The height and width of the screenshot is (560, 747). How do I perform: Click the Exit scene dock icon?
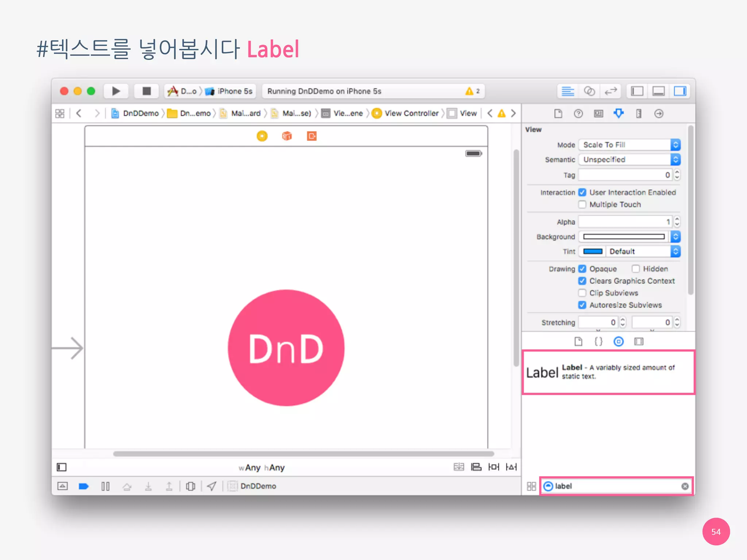tap(312, 136)
